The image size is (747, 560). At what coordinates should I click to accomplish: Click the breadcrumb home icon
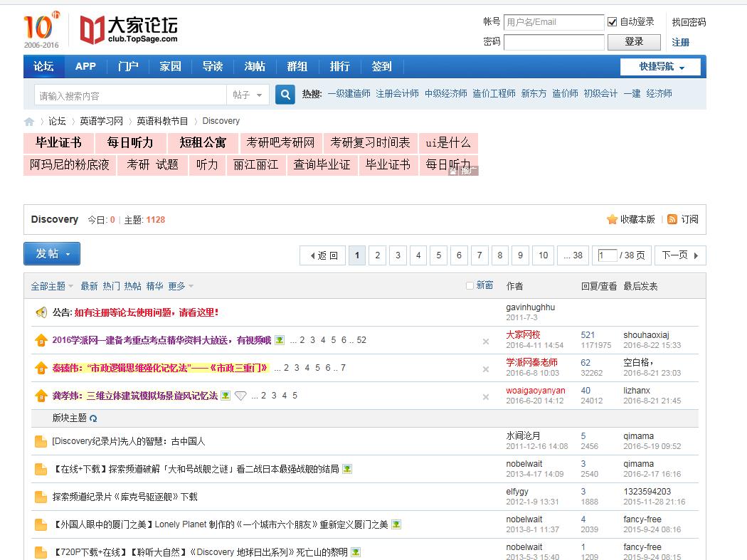28,121
